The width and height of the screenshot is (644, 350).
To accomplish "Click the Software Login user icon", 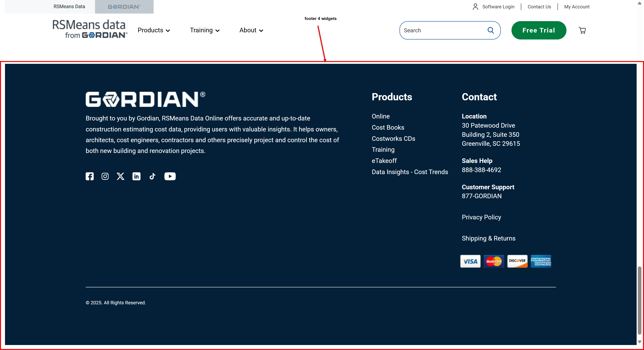I will tap(475, 7).
